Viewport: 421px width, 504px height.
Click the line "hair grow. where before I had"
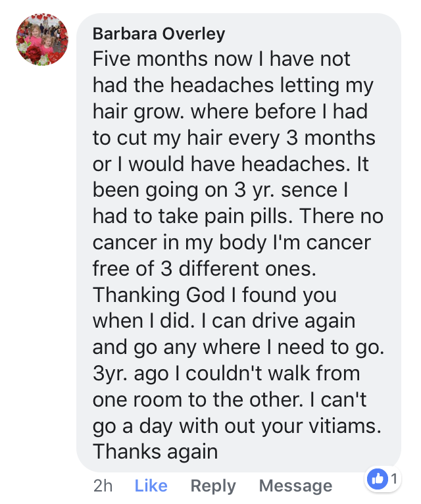click(230, 112)
